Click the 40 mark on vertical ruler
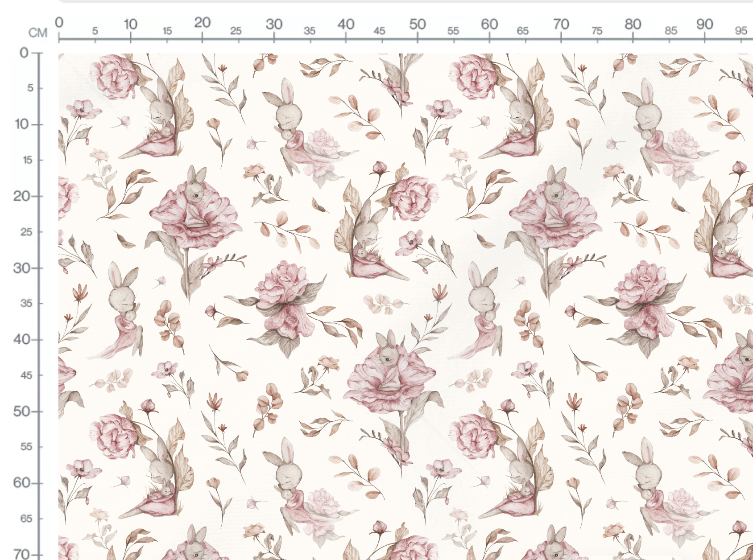 (22, 340)
